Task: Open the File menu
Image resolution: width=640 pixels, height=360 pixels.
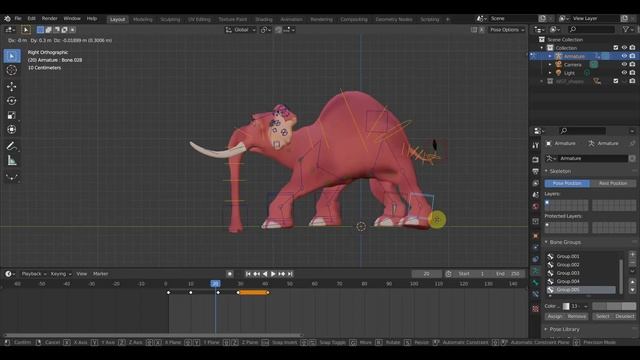Action: pyautogui.click(x=18, y=19)
